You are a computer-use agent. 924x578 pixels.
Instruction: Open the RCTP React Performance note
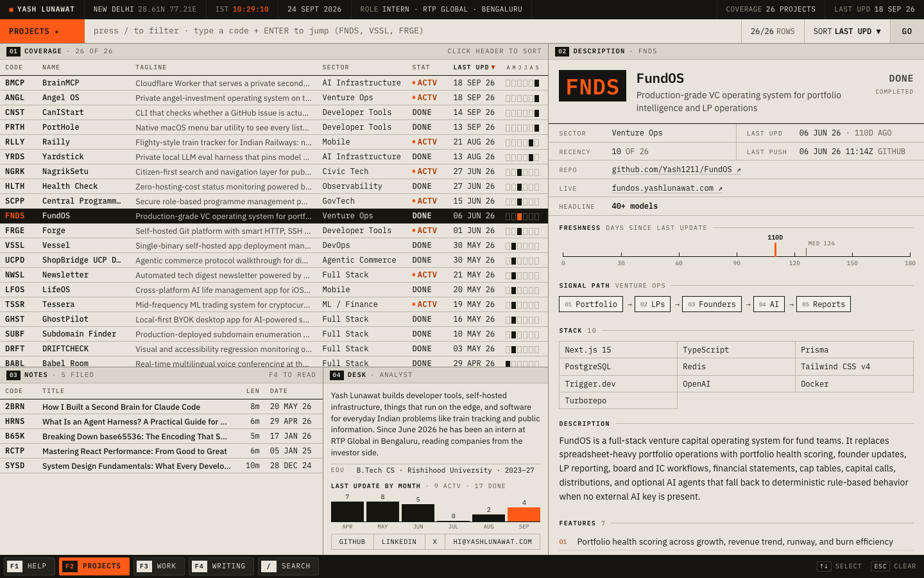[x=161, y=451]
